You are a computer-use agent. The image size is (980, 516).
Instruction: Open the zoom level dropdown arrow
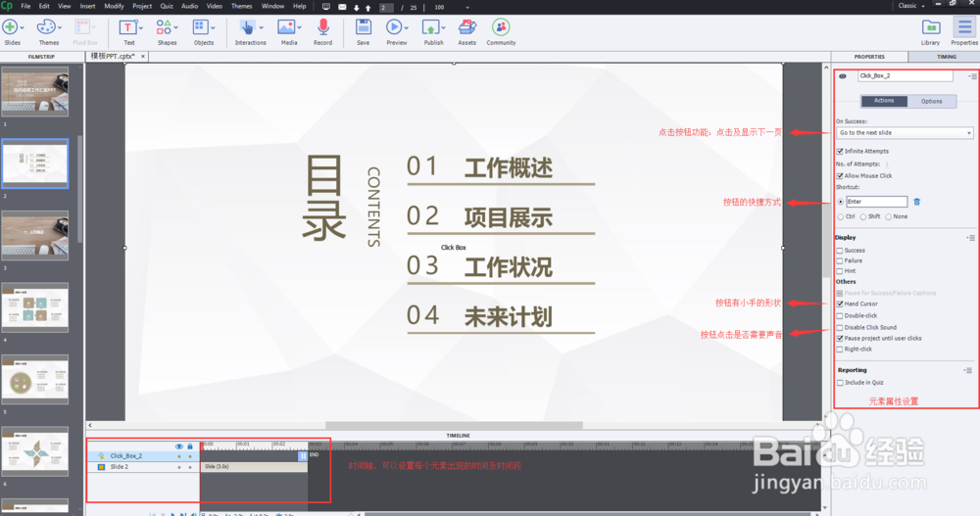tap(467, 8)
